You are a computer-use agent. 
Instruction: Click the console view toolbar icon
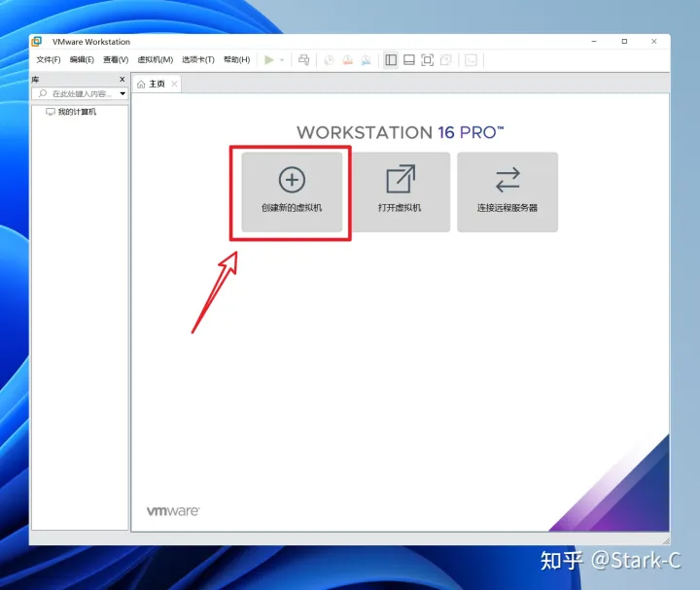[472, 60]
